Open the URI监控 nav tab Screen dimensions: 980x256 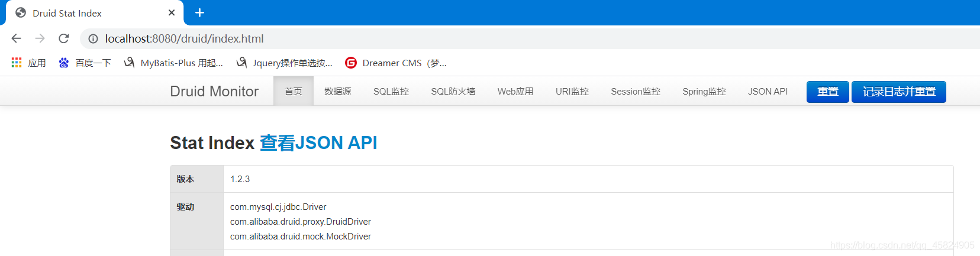point(572,91)
